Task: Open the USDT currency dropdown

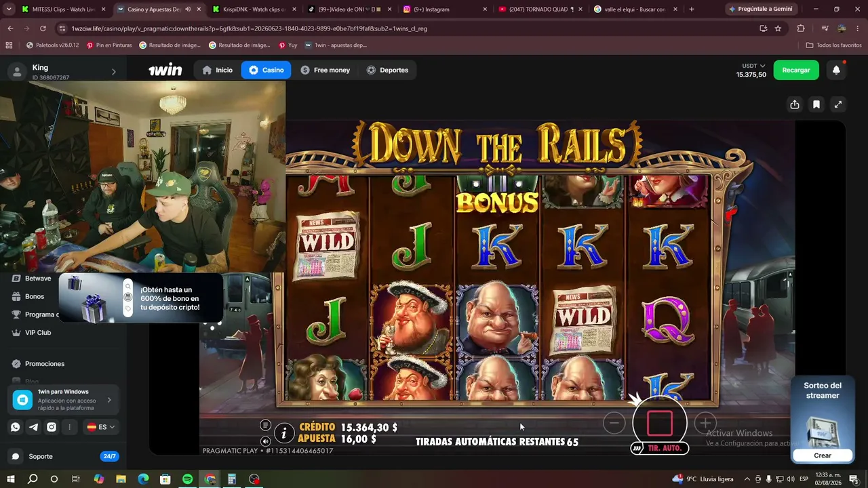Action: [753, 66]
